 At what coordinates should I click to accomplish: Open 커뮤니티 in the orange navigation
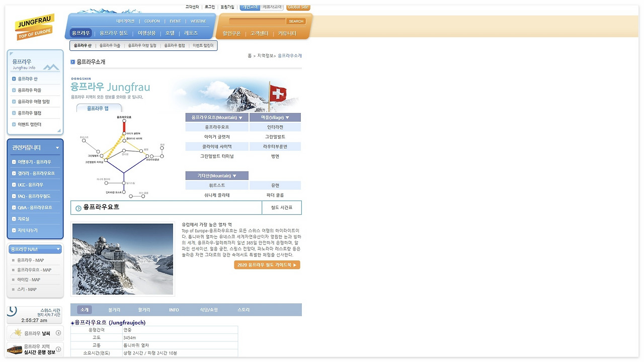pos(287,34)
